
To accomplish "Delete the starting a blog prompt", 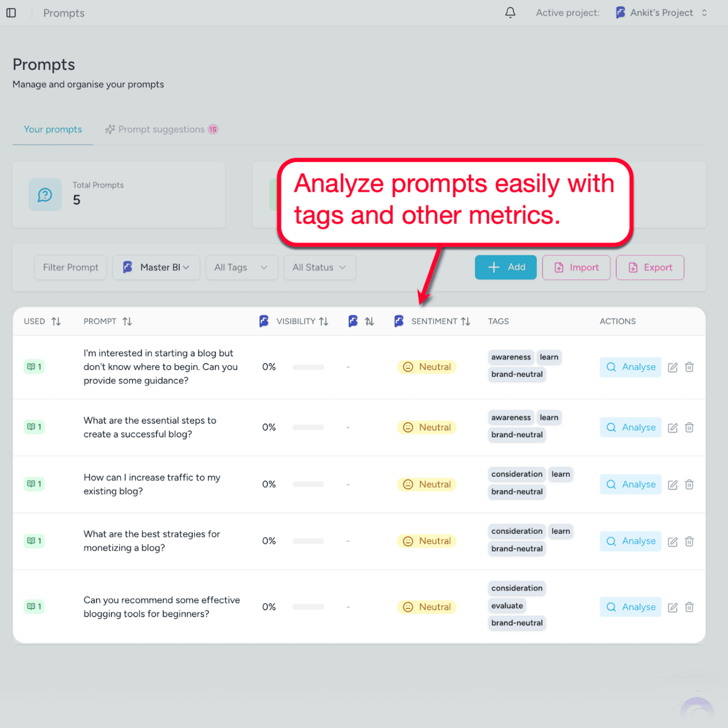I will 689,367.
